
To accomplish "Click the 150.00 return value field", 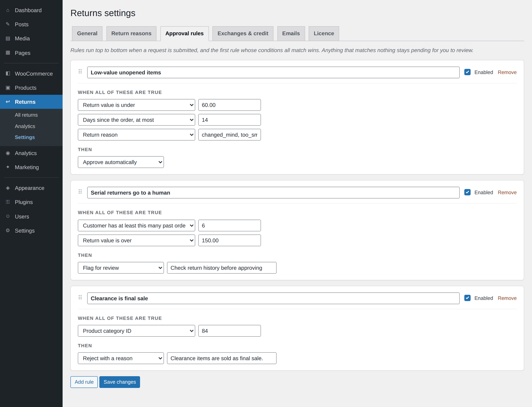I will (x=229, y=240).
